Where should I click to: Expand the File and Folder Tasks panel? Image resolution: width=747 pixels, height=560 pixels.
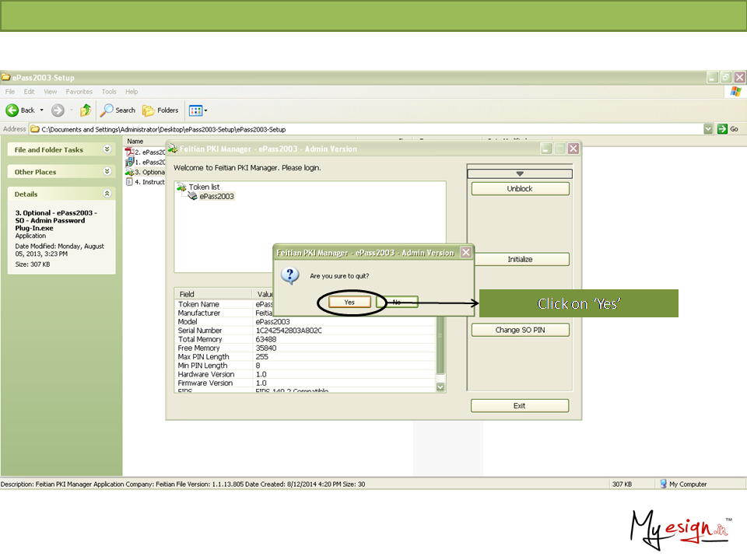pos(107,149)
